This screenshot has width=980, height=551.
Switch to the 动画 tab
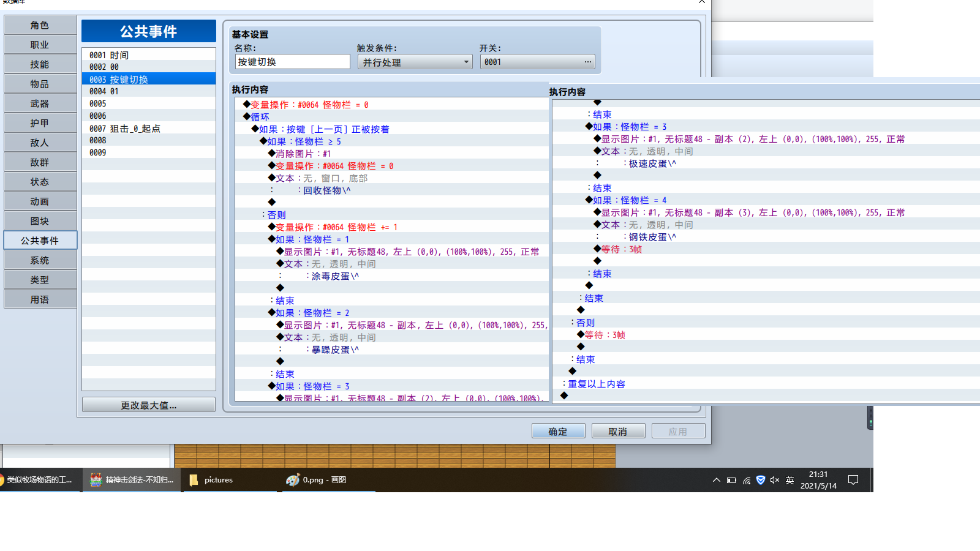pos(40,201)
